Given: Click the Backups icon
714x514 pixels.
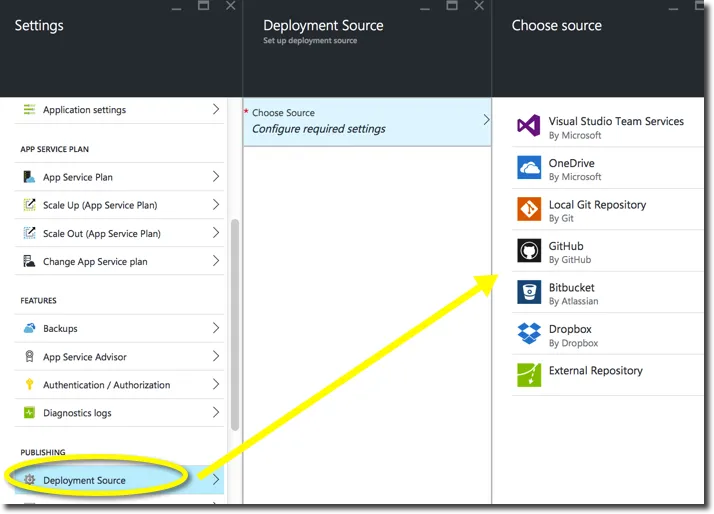Looking at the screenshot, I should click(29, 328).
